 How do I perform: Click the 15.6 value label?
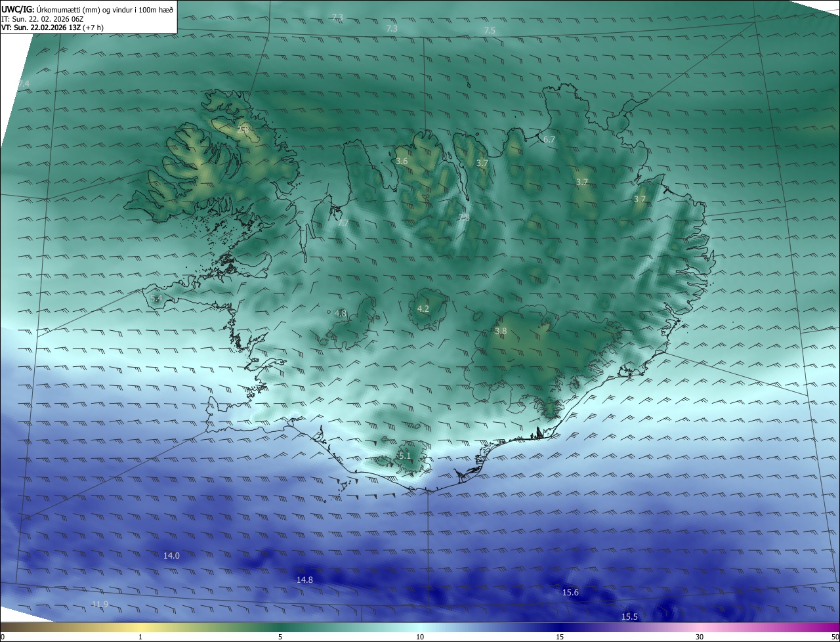pyautogui.click(x=571, y=593)
